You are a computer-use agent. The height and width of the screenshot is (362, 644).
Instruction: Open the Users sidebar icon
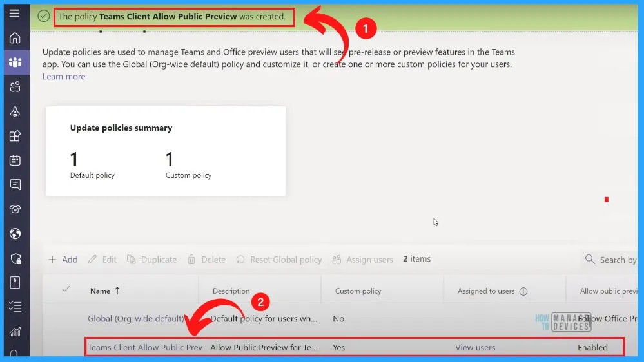[x=15, y=86]
